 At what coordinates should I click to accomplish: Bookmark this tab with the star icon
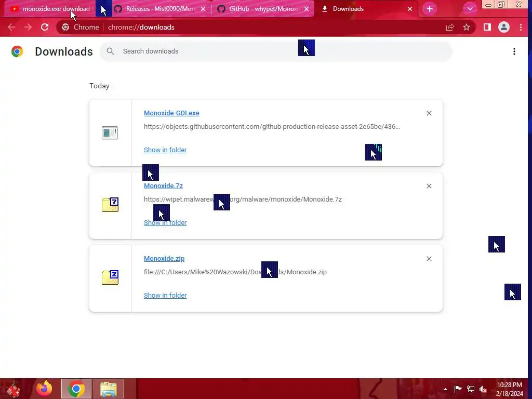click(x=467, y=27)
